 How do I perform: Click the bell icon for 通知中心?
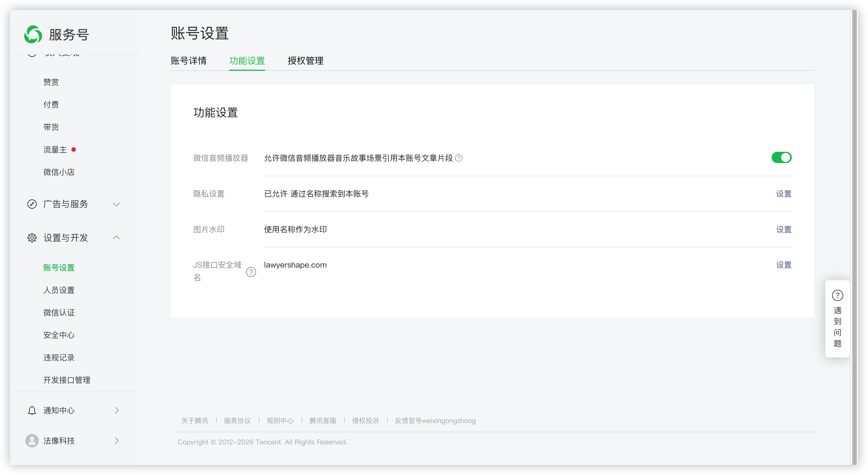32,410
